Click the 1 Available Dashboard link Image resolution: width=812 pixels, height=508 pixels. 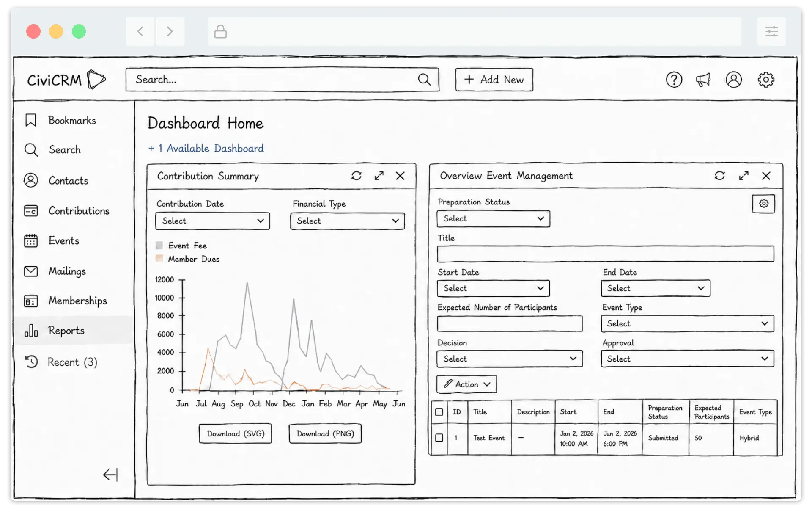click(x=206, y=148)
